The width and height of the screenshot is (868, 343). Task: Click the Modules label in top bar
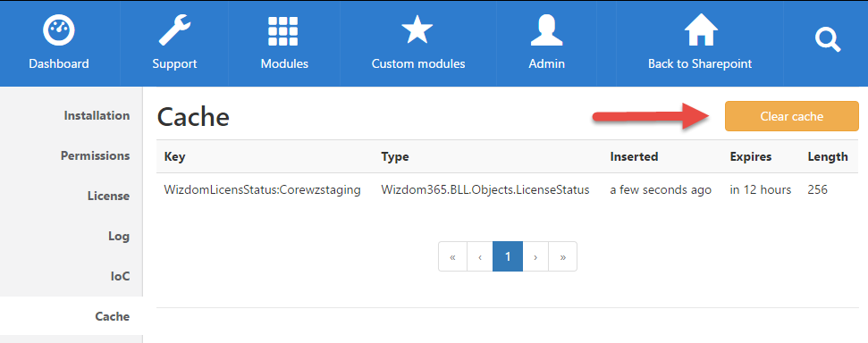(x=284, y=63)
